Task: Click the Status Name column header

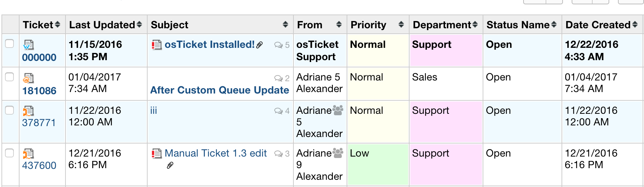Action: point(518,25)
